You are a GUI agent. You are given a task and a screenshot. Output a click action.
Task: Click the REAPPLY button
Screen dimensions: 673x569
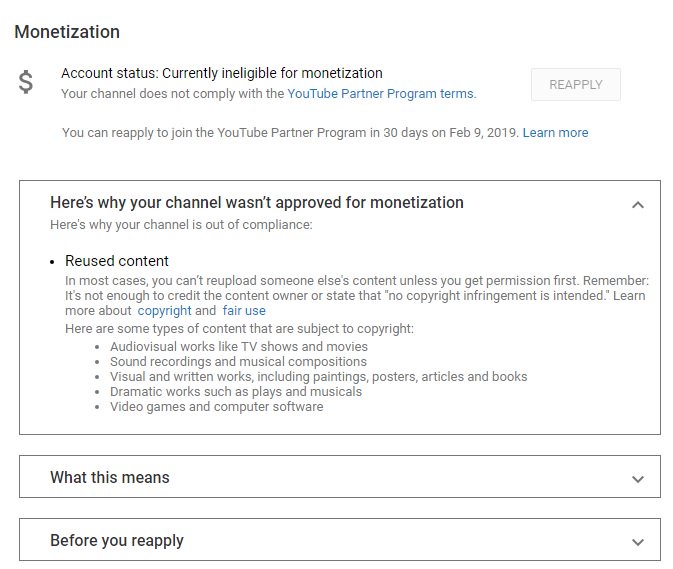(x=576, y=85)
